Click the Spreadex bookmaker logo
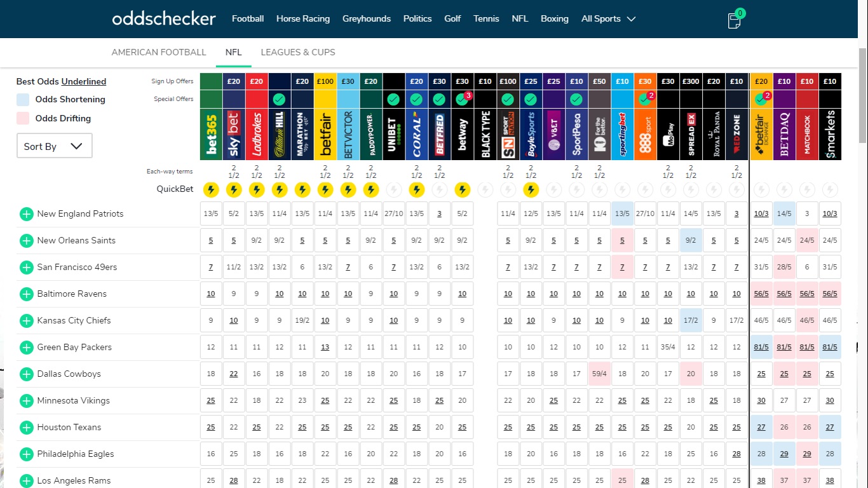Image resolution: width=868 pixels, height=488 pixels. pos(691,135)
